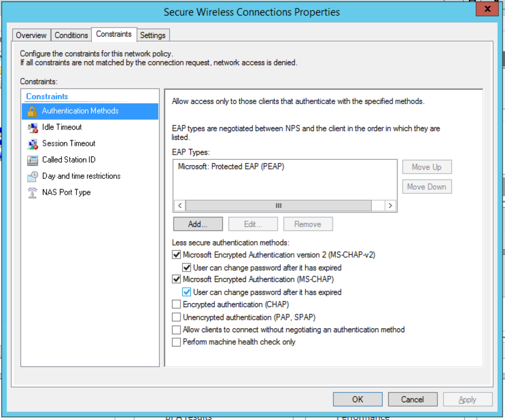
Task: Enable Encrypted authentication (CHAP)
Action: point(176,304)
